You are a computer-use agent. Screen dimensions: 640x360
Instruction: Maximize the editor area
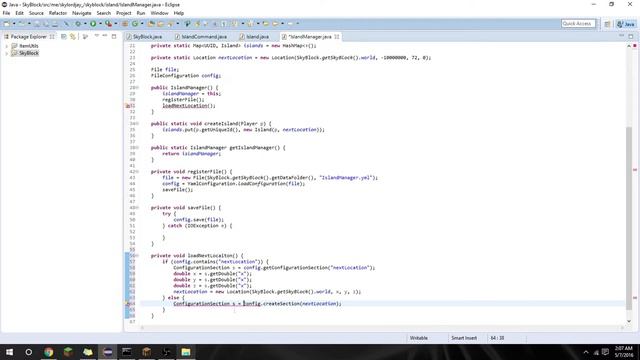coord(631,36)
